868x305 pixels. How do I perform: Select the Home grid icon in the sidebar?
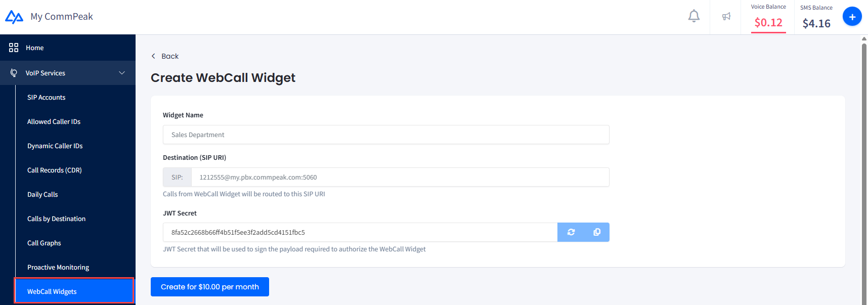pyautogui.click(x=14, y=47)
